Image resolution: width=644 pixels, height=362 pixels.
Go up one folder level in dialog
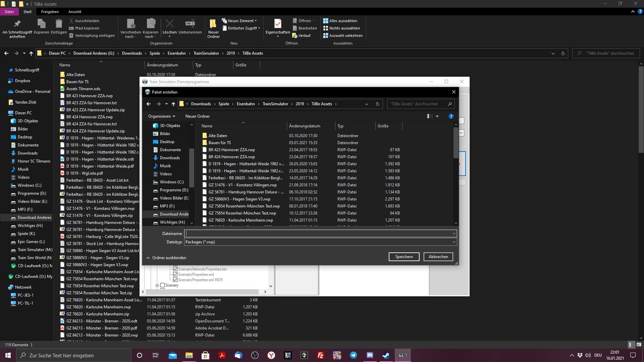coord(173,104)
